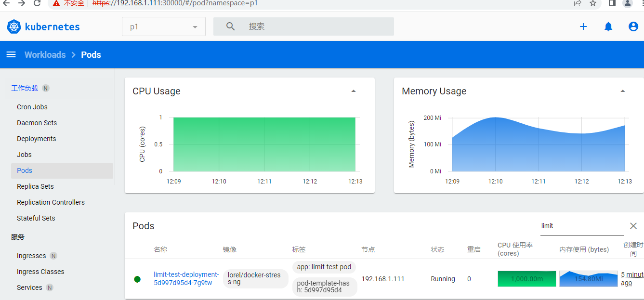Select Pods in sidebar

(x=62, y=170)
